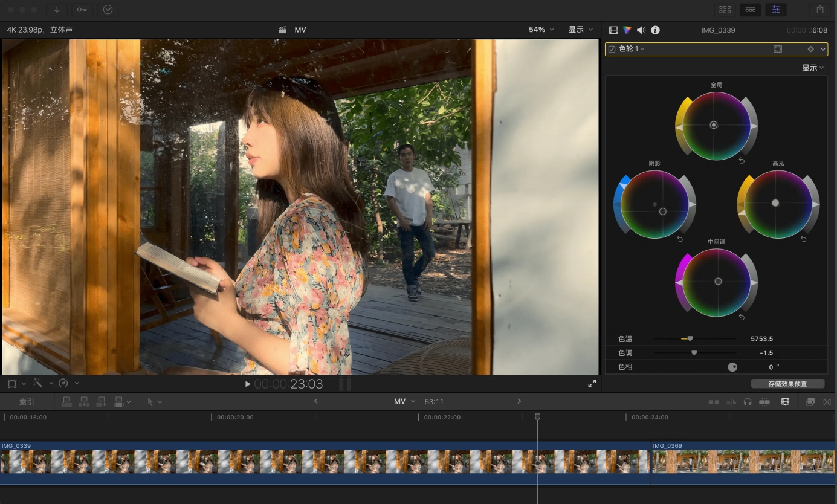Go back in timeline history arrow
Screen dimensions: 837x504
point(315,401)
